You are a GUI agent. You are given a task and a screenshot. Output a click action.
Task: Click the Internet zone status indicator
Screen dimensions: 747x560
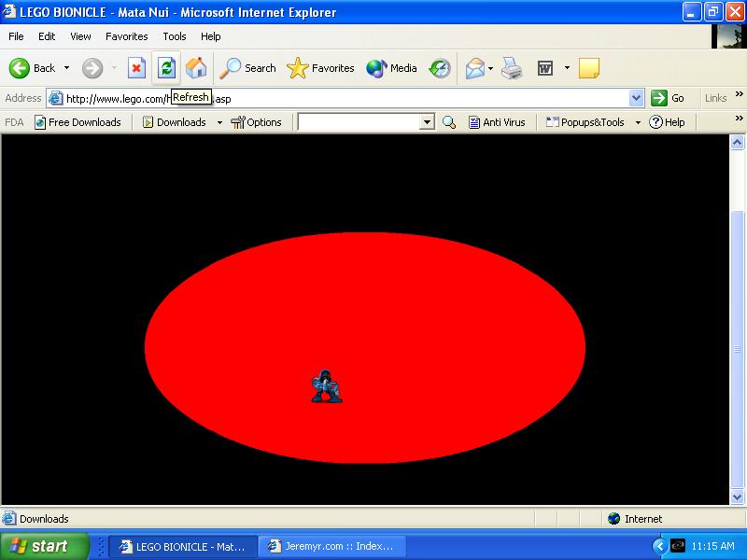pos(635,519)
